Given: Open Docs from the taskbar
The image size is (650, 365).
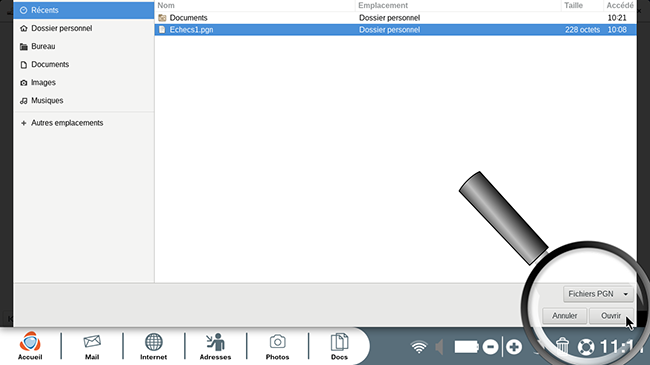Looking at the screenshot, I should [339, 346].
